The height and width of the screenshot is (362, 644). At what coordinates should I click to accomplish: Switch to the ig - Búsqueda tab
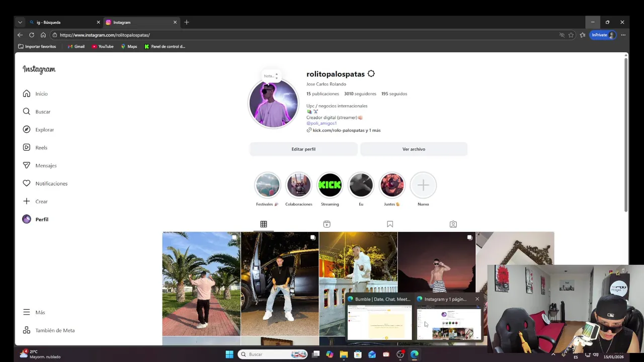coord(64,22)
